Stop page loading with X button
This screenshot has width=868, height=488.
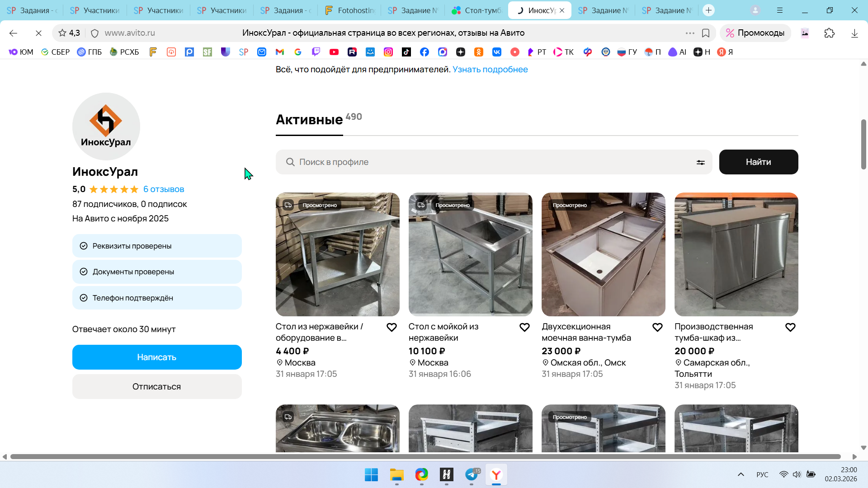tap(38, 33)
